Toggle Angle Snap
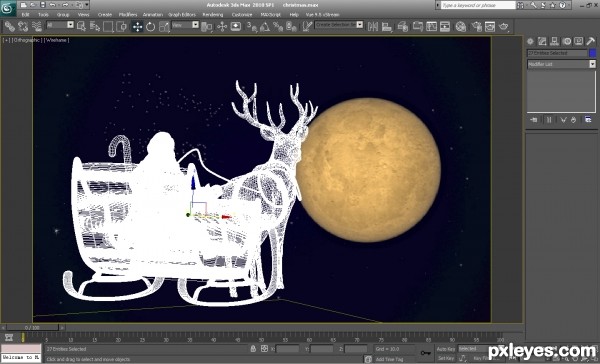 265,26
